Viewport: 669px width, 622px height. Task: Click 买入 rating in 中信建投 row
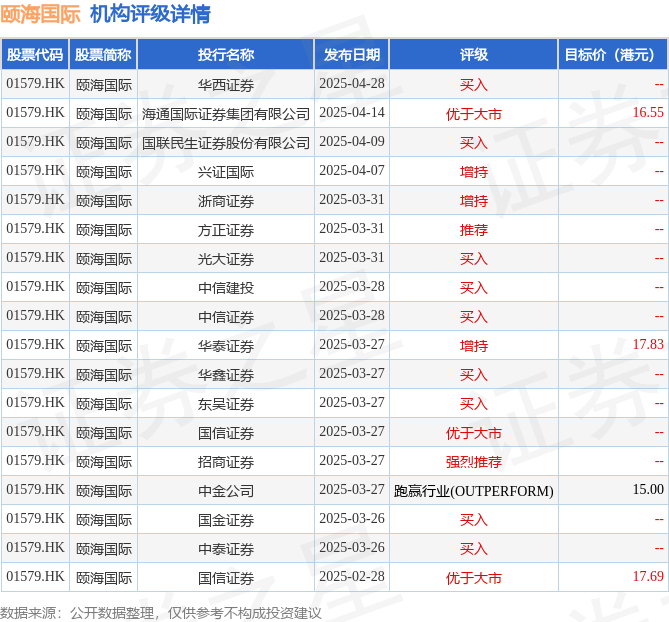click(x=474, y=288)
